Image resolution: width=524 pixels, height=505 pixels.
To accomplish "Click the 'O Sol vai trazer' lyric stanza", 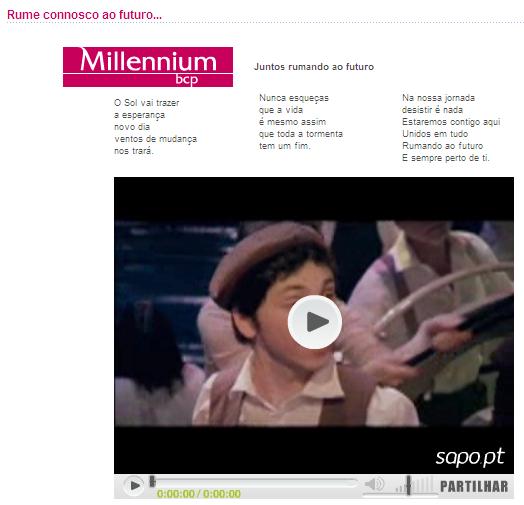I will coord(155,127).
